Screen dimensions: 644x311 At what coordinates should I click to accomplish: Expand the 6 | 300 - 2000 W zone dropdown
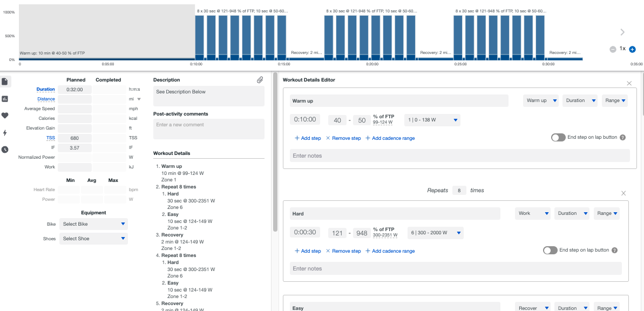click(435, 233)
